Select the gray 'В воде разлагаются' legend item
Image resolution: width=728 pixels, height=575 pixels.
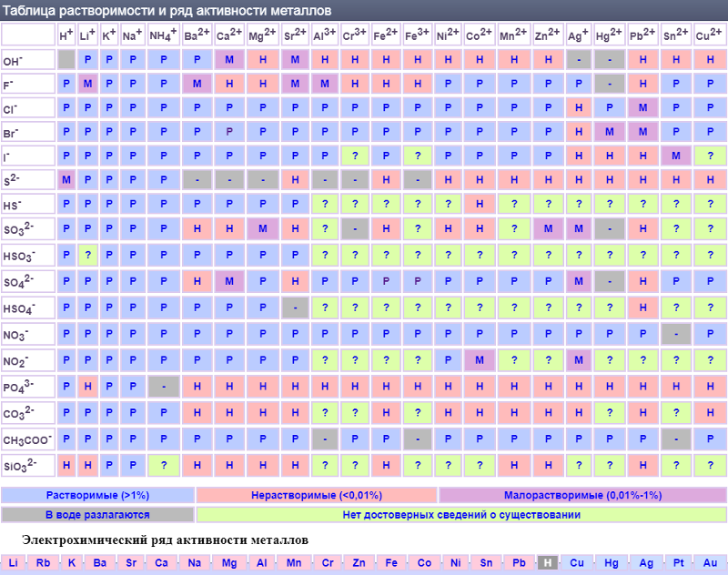pos(98,515)
